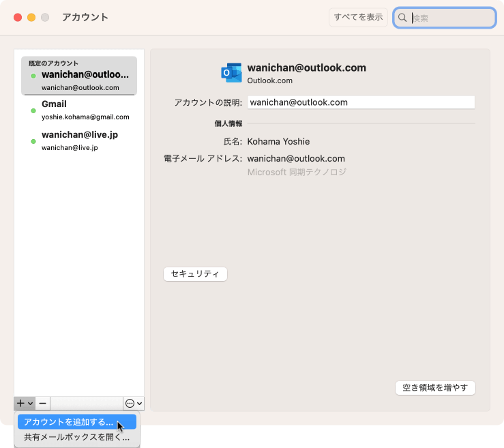504x448 pixels.
Task: Click the Outlook logo icon
Action: tap(231, 73)
